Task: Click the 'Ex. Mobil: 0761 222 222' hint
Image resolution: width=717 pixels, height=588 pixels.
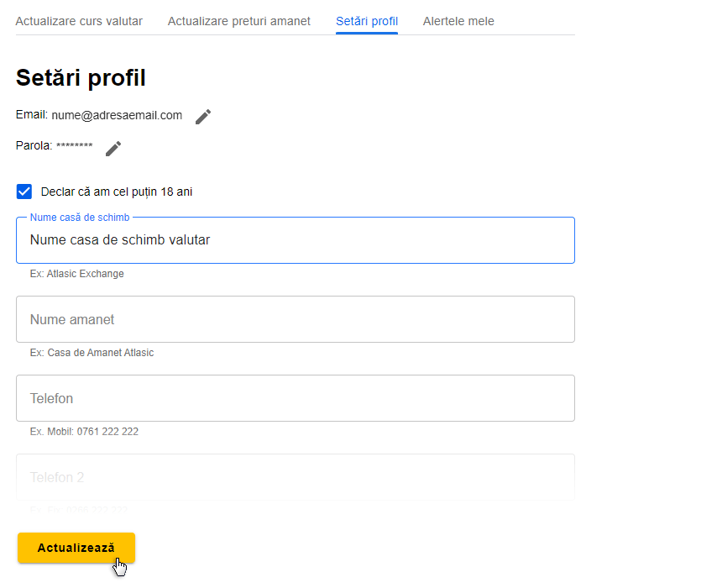Action: click(84, 432)
